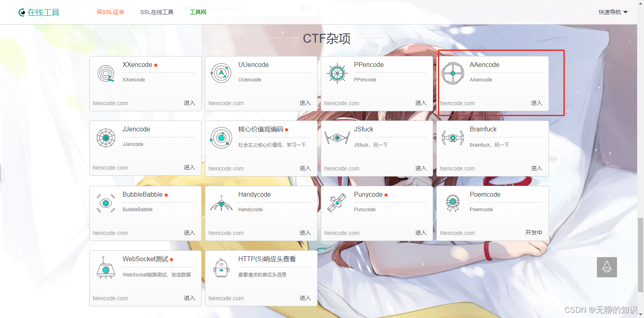Click 进入 on the Brainfuck card
644x318 pixels.
pos(537,168)
